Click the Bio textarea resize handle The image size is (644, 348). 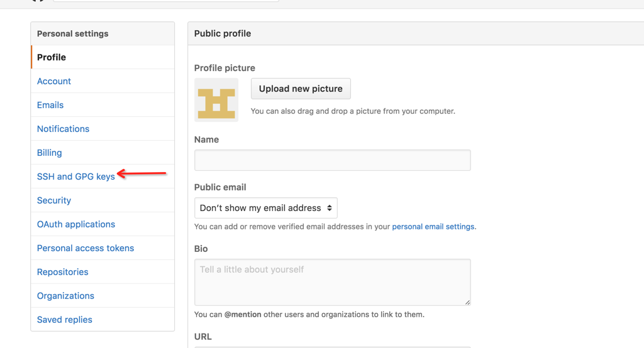467,302
